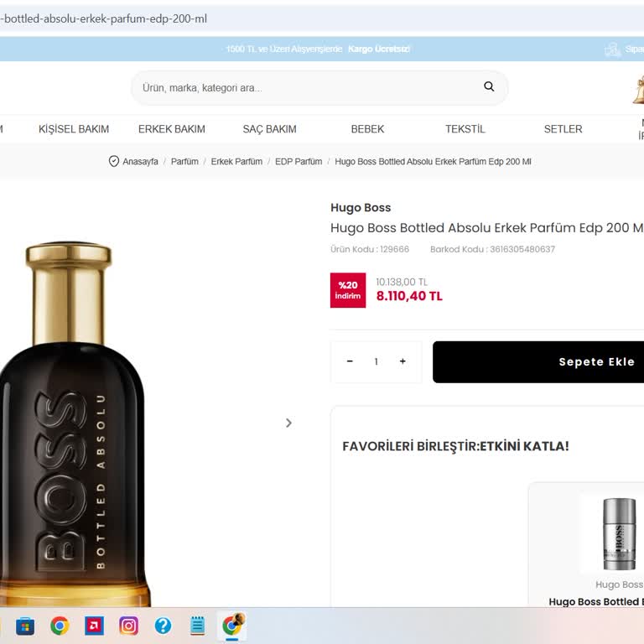644x644 pixels.
Task: Go to Erkek Parfüm breadcrumb
Action: (x=236, y=161)
